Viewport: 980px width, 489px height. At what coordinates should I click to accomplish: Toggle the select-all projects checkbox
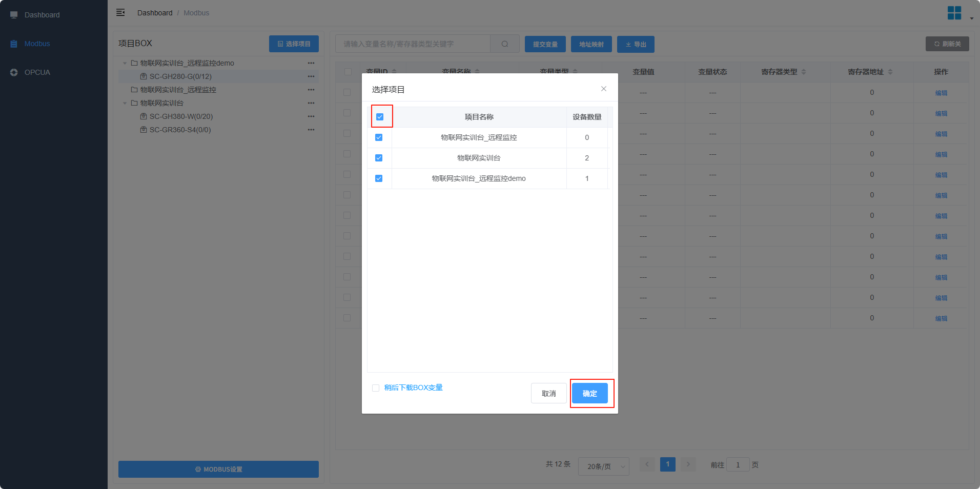click(380, 117)
